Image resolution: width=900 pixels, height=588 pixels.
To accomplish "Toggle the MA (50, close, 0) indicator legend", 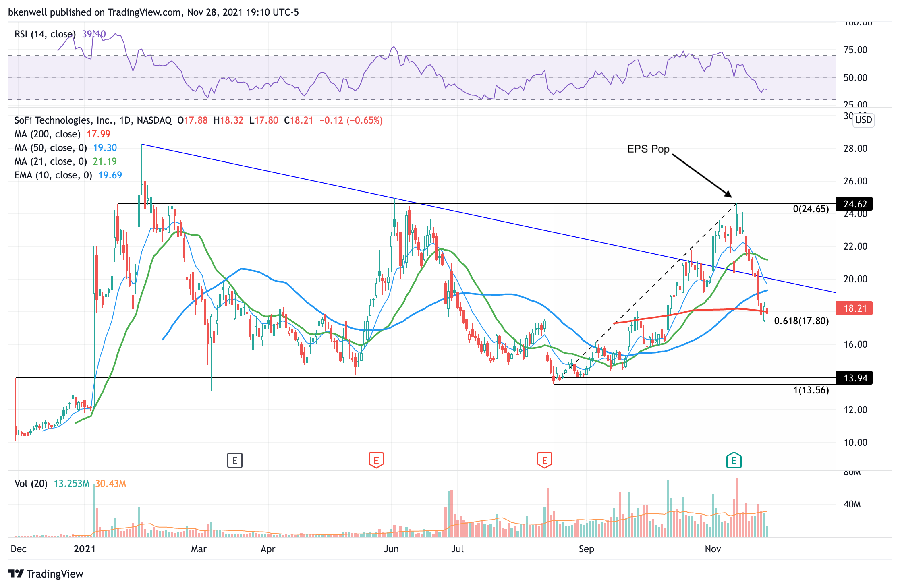I will click(x=50, y=148).
